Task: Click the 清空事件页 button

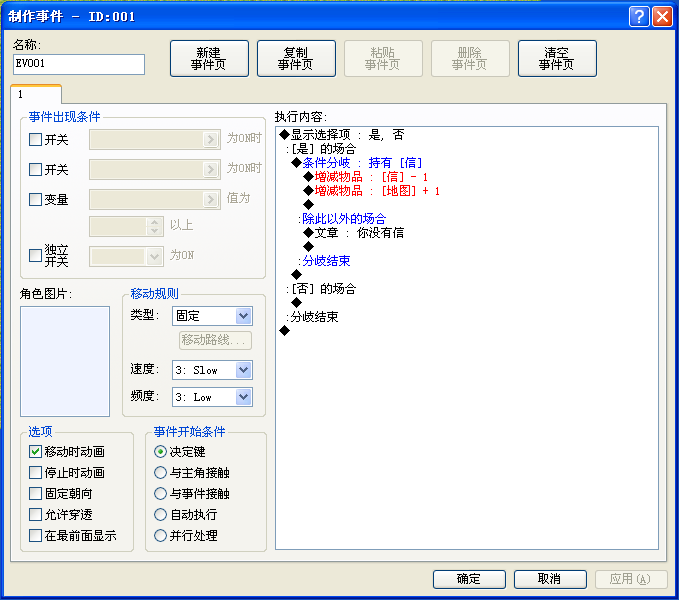Action: click(557, 59)
